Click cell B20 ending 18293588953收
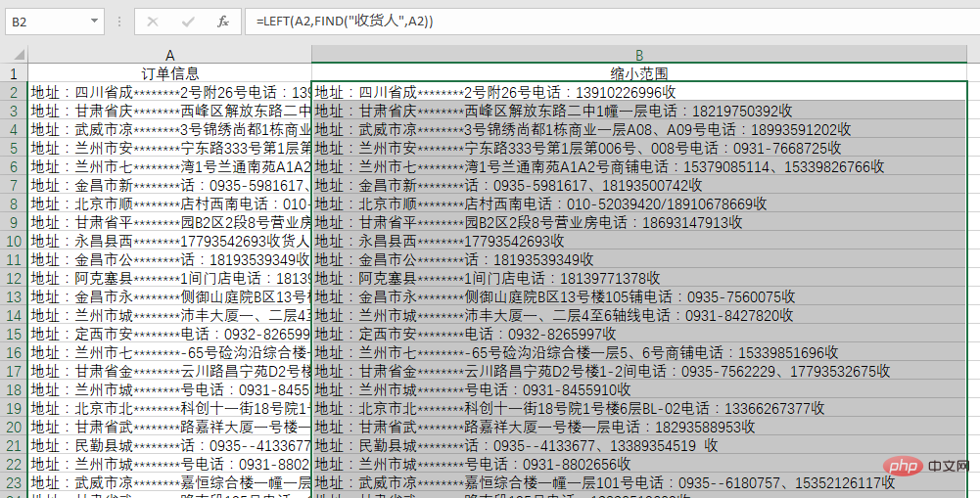The width and height of the screenshot is (980, 498). click(638, 427)
